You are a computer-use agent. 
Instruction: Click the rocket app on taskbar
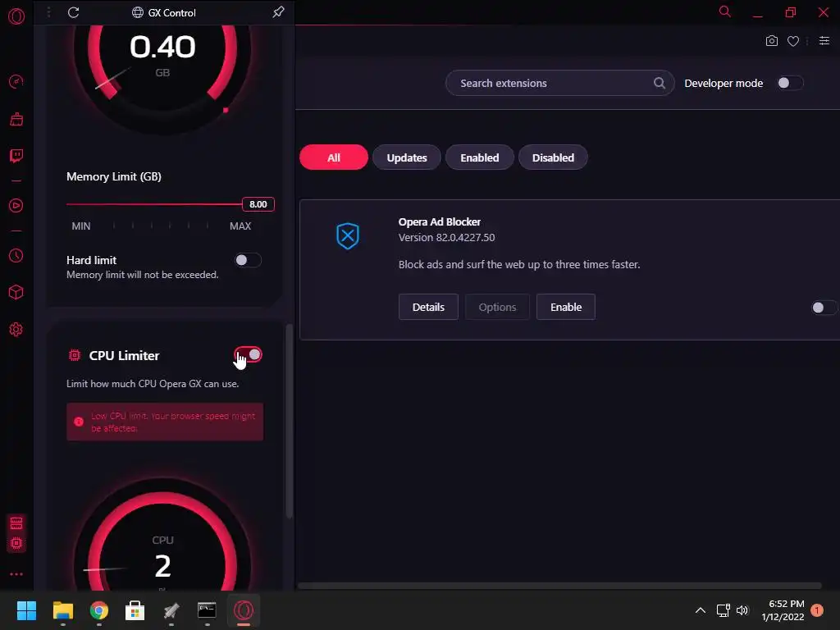coord(171,610)
